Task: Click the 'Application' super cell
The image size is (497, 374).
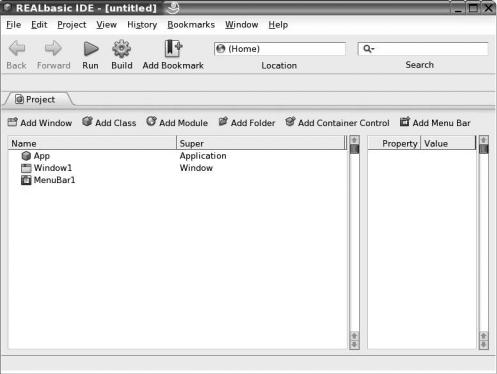Action: tap(203, 156)
